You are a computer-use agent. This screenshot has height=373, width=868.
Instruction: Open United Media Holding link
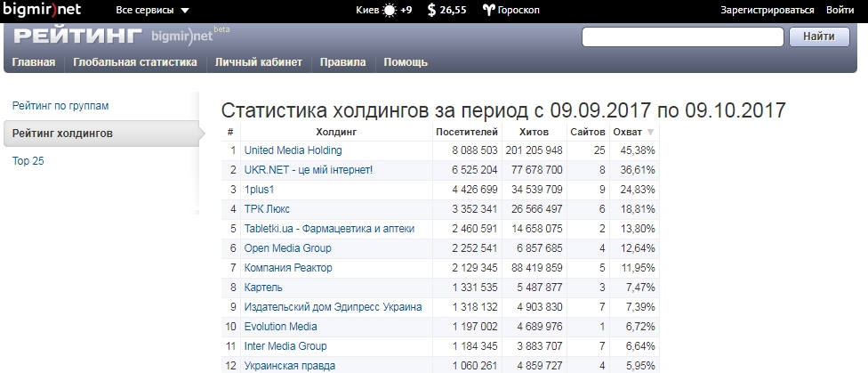pyautogui.click(x=293, y=150)
